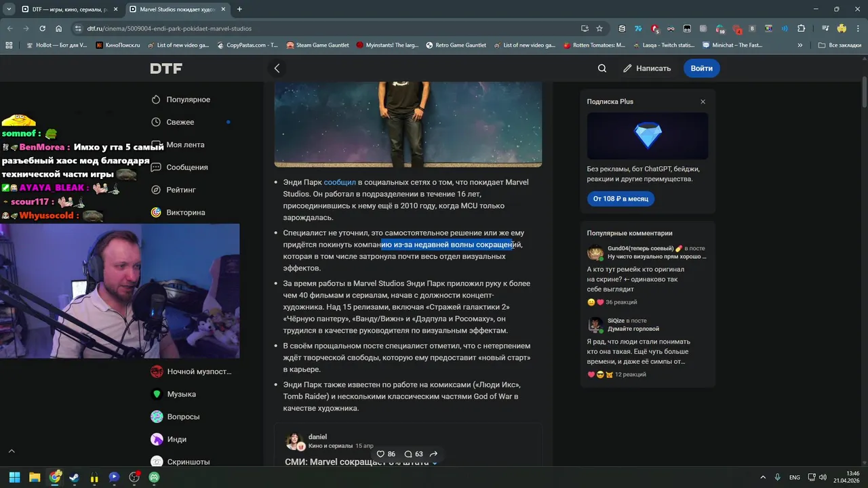
Task: Open Популярное in the DTF sidebar
Action: [x=189, y=100]
